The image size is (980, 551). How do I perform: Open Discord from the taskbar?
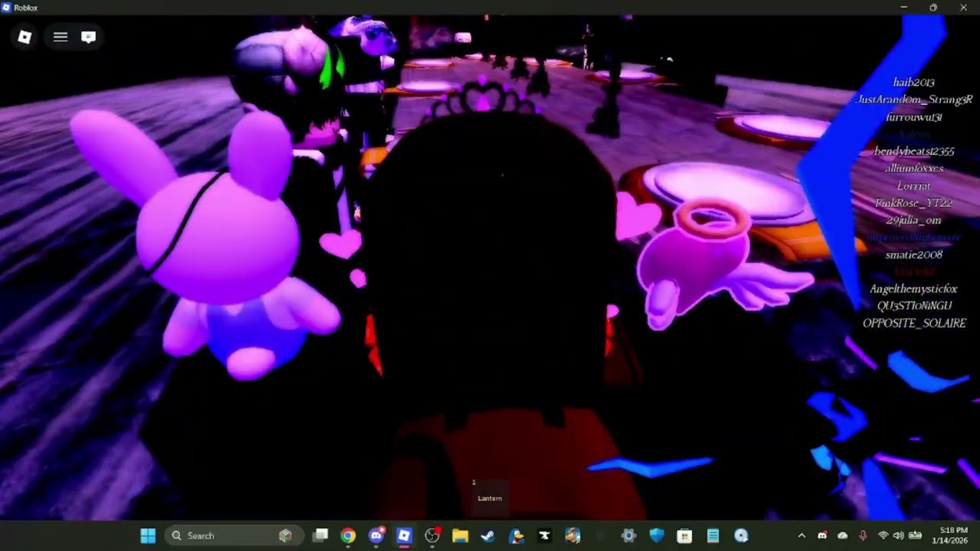point(376,536)
